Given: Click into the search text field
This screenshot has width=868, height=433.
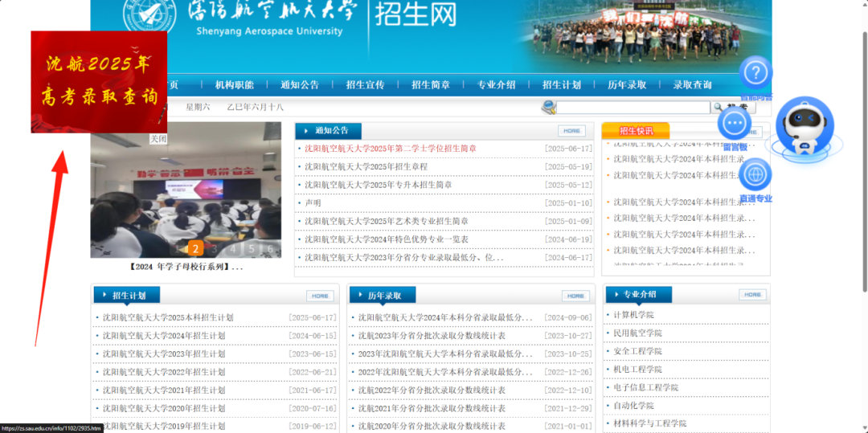Looking at the screenshot, I should (633, 108).
